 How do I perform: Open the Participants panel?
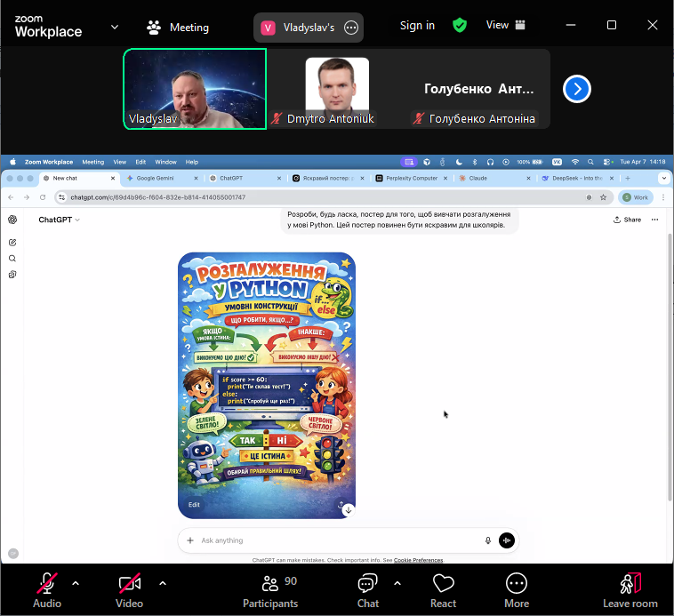(x=270, y=589)
